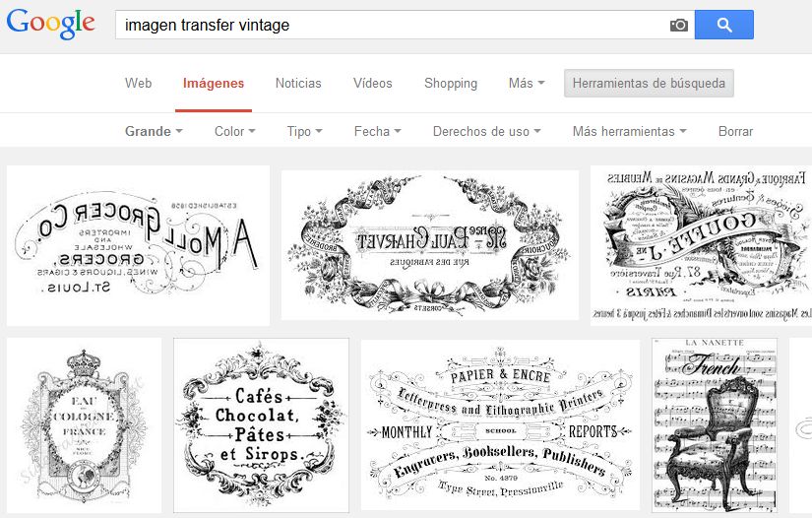Open the Derechos de uso dropdown
This screenshot has width=812, height=518.
point(487,131)
